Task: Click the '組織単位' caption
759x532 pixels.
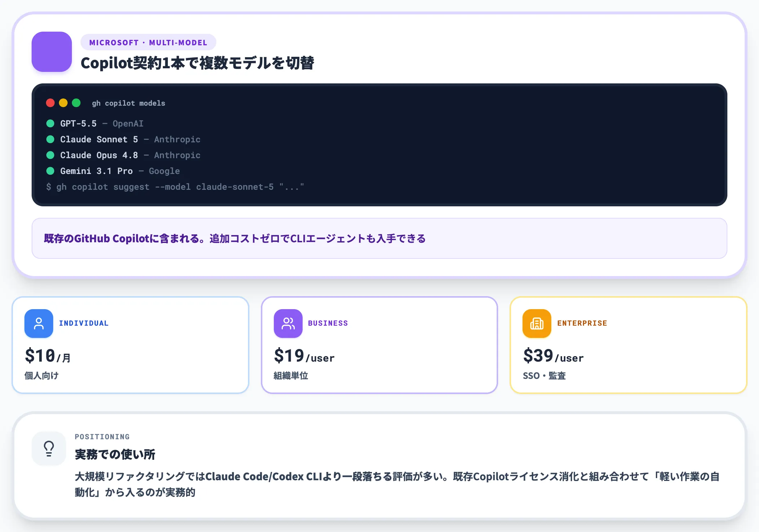Action: point(291,376)
